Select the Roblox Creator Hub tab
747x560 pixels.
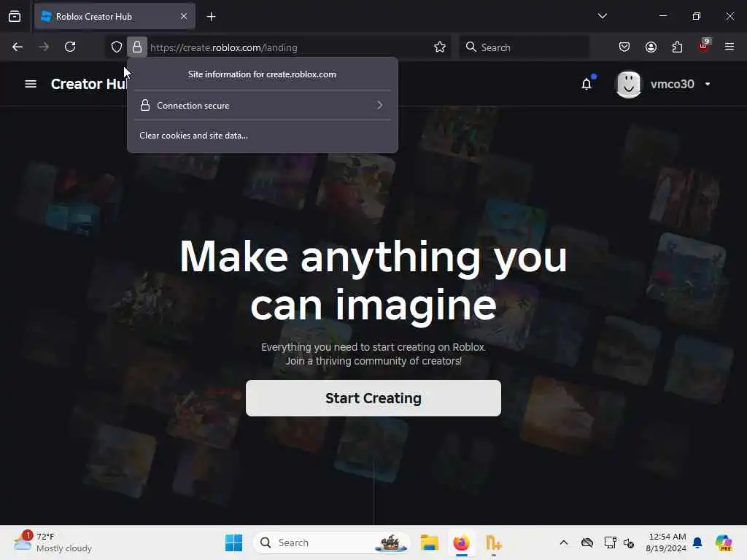(x=115, y=17)
